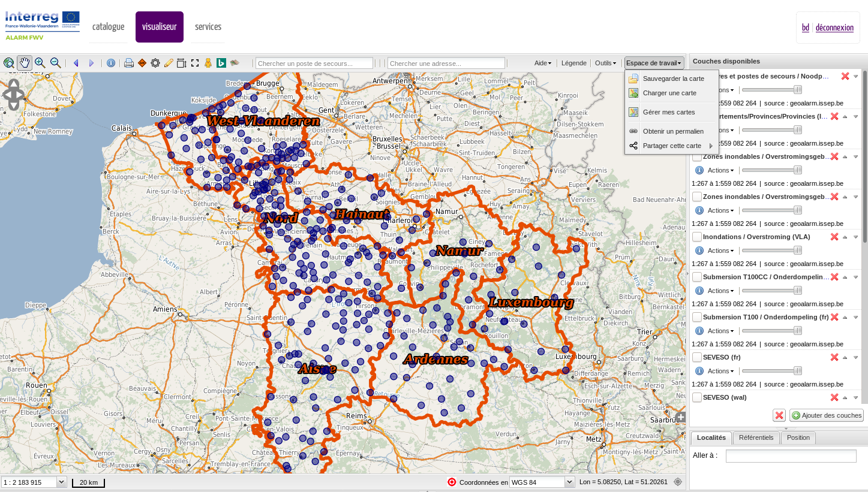Click the bd link
This screenshot has width=868, height=492.
806,28
